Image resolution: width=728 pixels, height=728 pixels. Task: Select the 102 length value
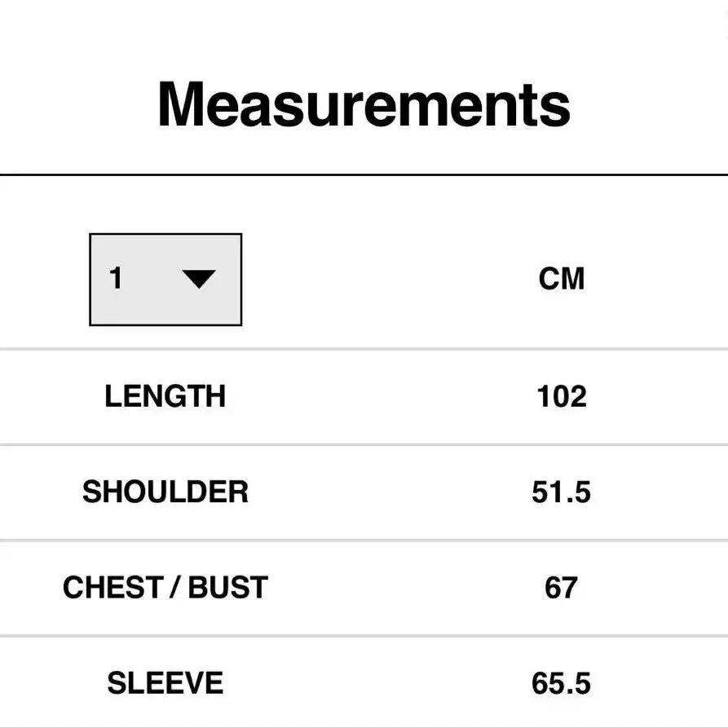pos(562,397)
